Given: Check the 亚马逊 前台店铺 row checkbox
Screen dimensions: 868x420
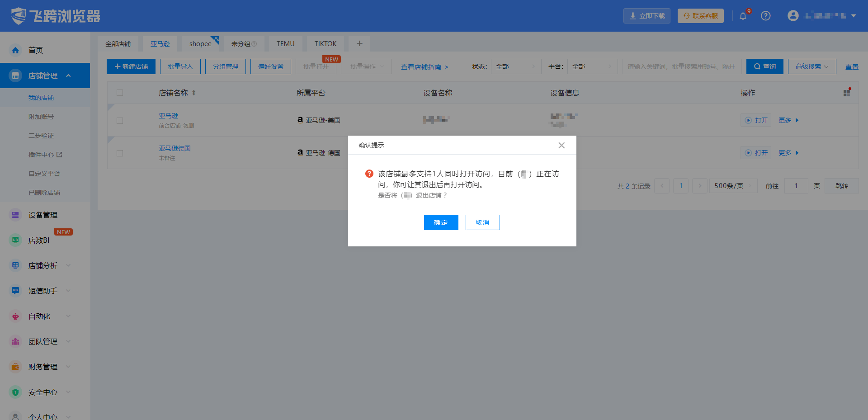Looking at the screenshot, I should (120, 121).
